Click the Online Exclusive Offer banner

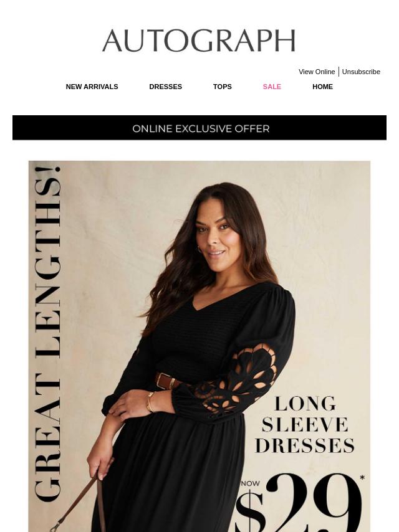coord(199,128)
